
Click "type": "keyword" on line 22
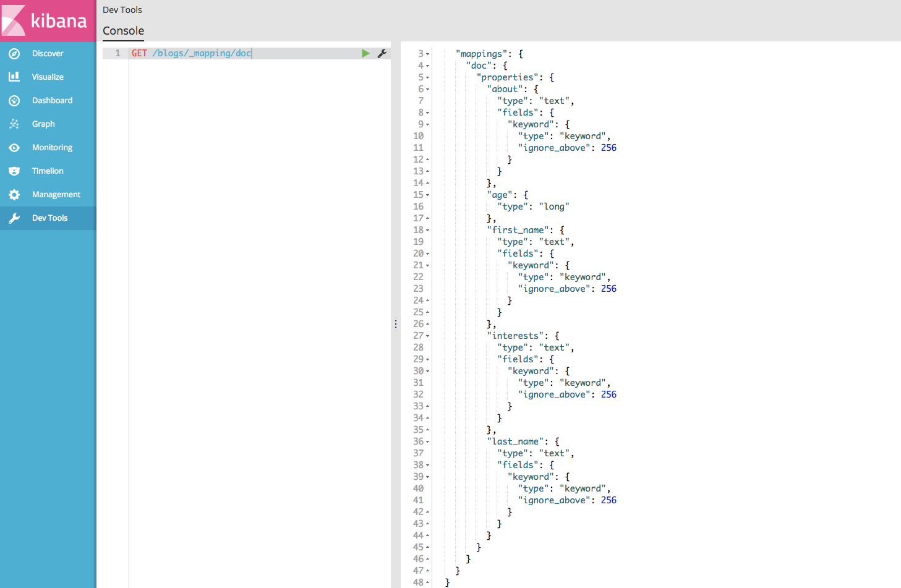point(564,277)
